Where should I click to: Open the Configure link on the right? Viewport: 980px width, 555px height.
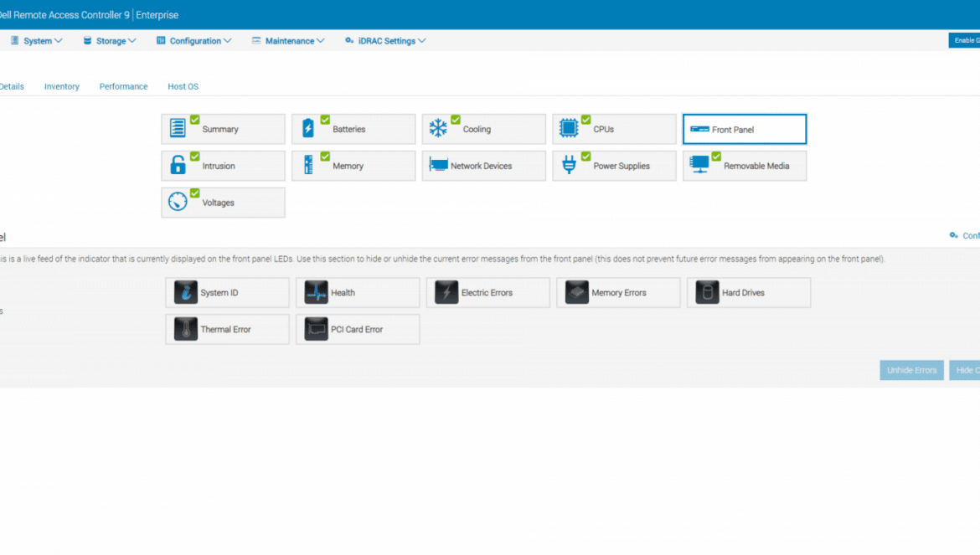tap(971, 236)
